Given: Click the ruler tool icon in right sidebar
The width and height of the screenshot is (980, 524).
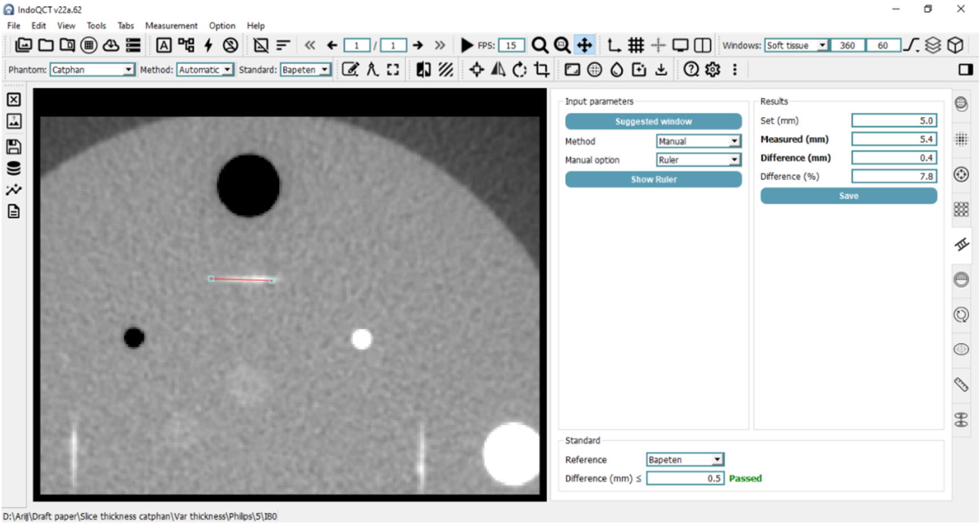Looking at the screenshot, I should pos(961,384).
